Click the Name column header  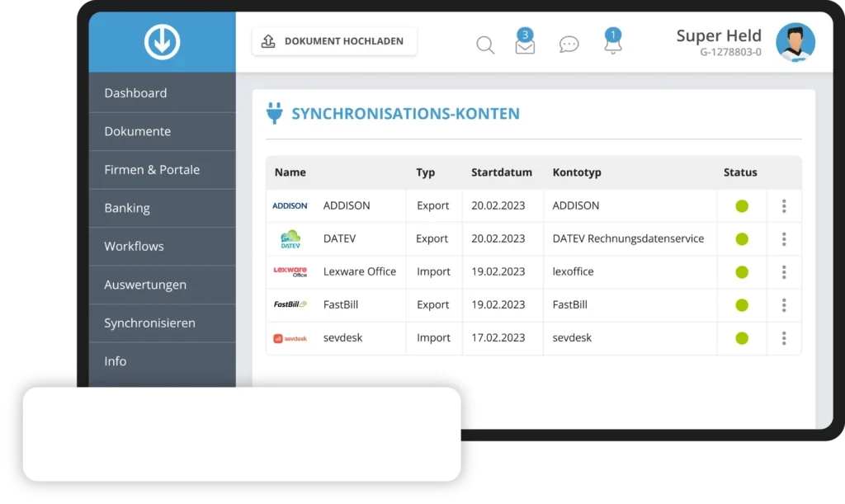290,172
